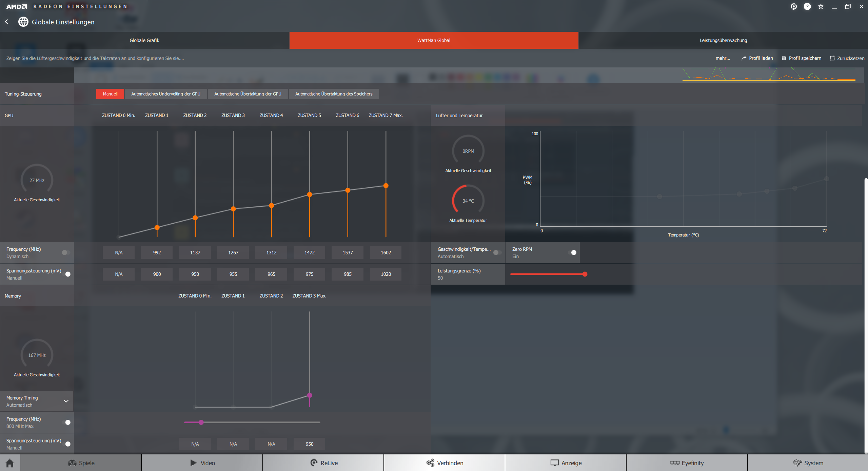Switch to Leistungsüberwachung tab
The image size is (868, 471).
pyautogui.click(x=723, y=40)
